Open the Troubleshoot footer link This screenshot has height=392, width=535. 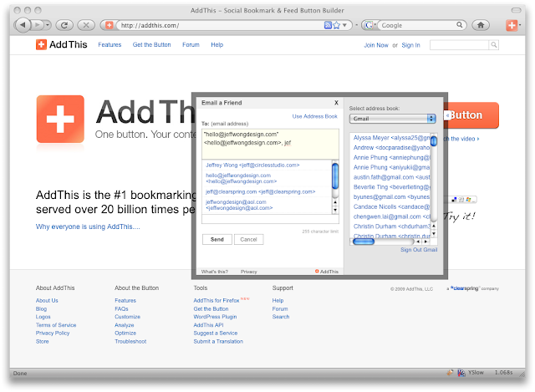130,342
